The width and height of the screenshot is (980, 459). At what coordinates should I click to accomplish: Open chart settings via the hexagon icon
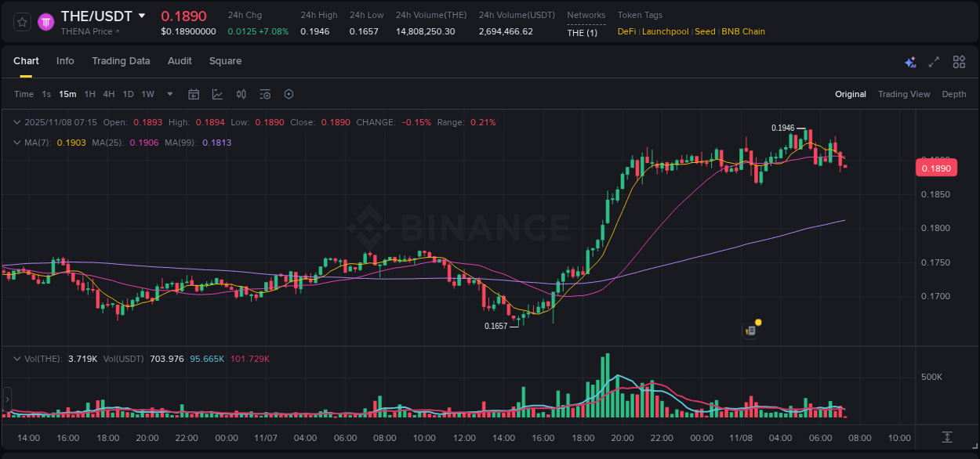289,94
